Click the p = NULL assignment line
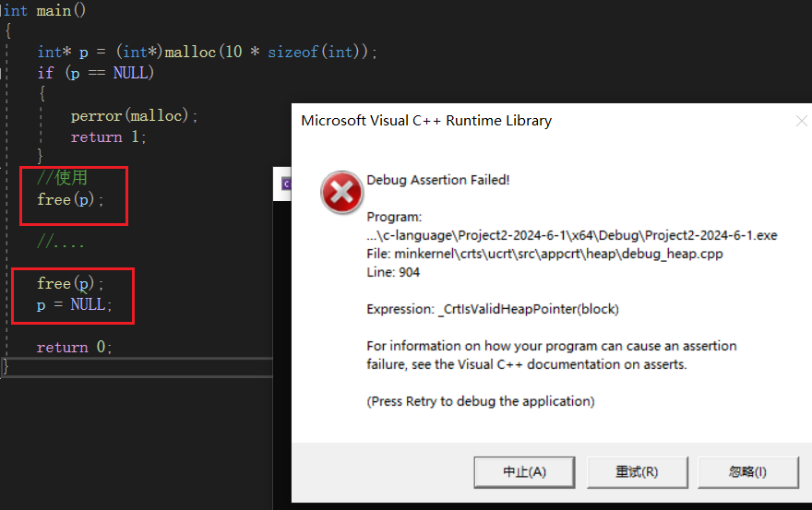The image size is (812, 510). coord(74,304)
